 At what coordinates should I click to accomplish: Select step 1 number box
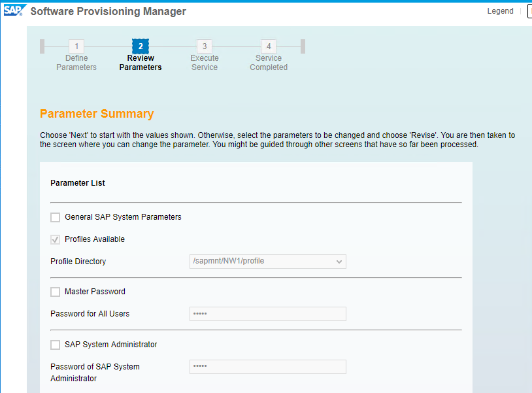coord(76,46)
